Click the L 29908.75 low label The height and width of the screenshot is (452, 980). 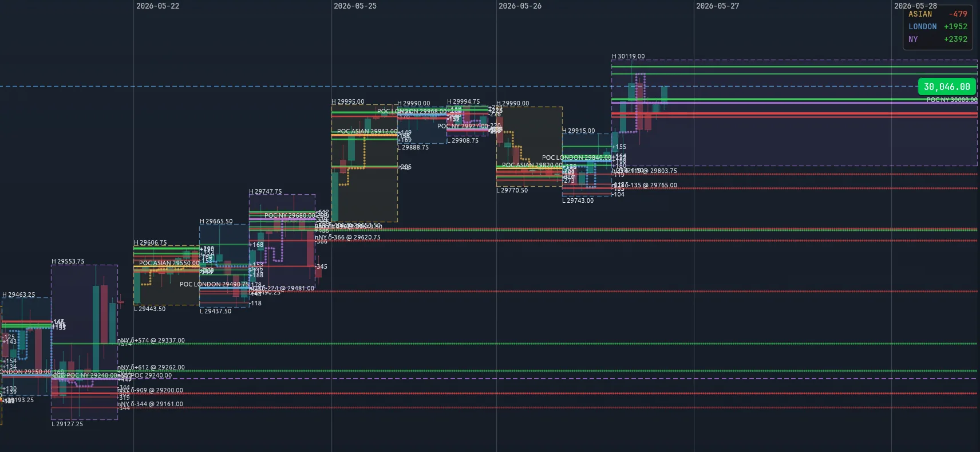(463, 140)
